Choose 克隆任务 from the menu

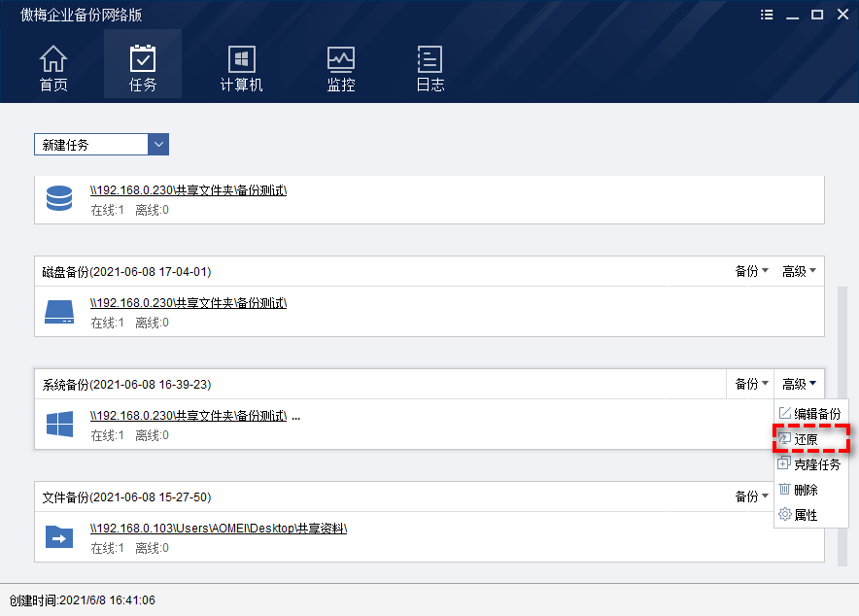tap(810, 464)
